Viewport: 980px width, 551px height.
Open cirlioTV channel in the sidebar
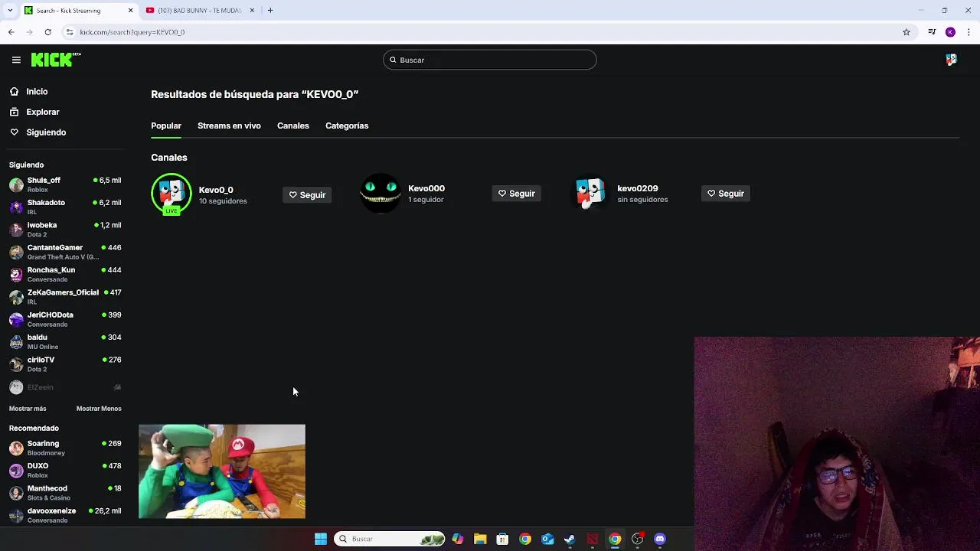65,364
